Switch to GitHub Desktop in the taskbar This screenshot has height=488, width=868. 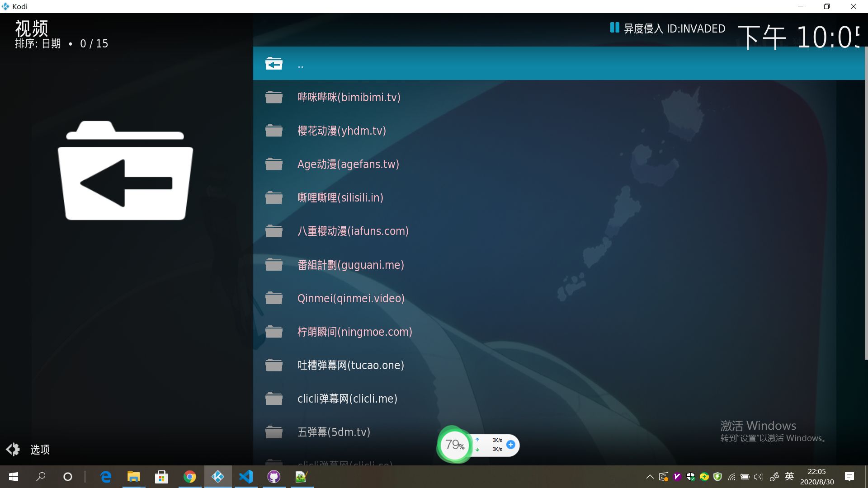(x=274, y=477)
